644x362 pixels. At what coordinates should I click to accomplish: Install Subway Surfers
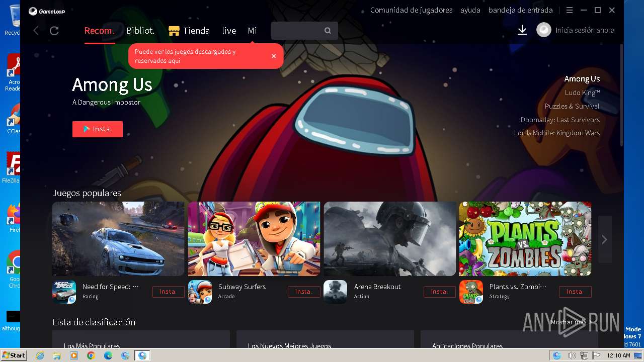coord(304,292)
